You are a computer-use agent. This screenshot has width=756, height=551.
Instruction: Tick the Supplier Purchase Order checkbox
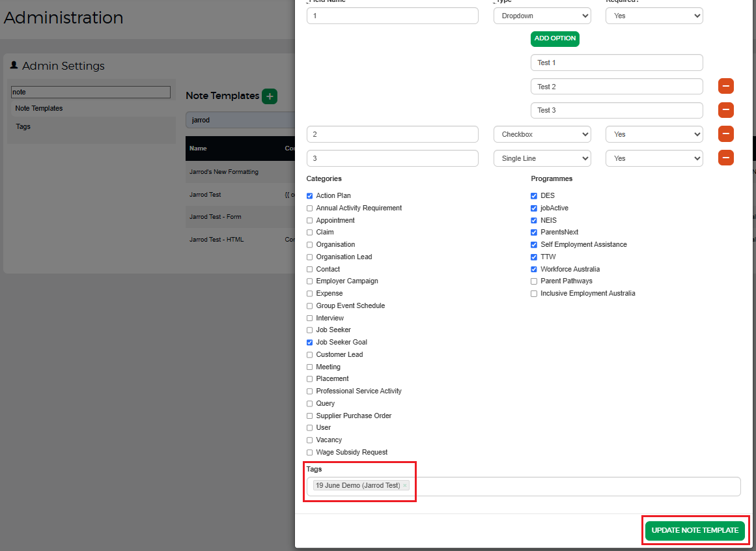(309, 416)
